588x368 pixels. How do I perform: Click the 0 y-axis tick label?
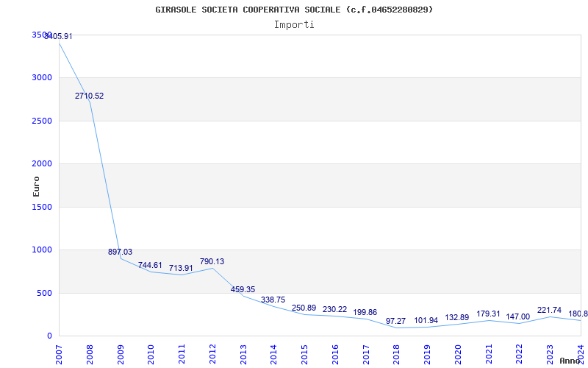tap(49, 336)
